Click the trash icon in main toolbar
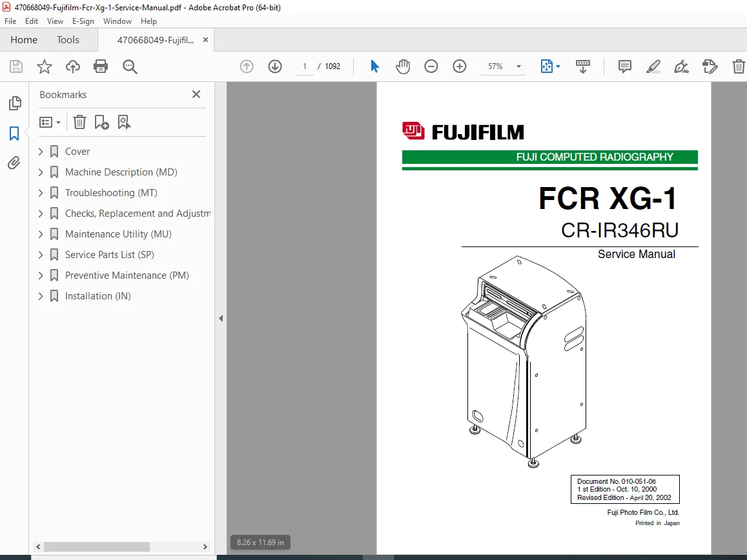 click(x=739, y=66)
